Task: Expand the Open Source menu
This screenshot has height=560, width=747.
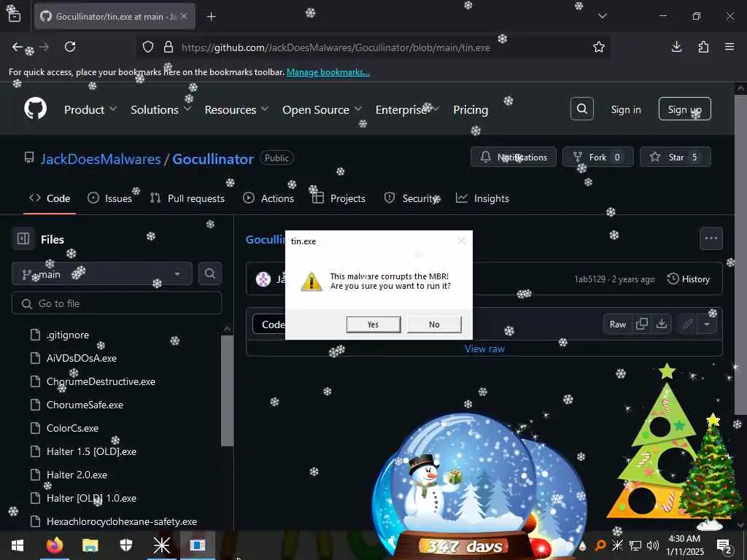Action: 322,109
